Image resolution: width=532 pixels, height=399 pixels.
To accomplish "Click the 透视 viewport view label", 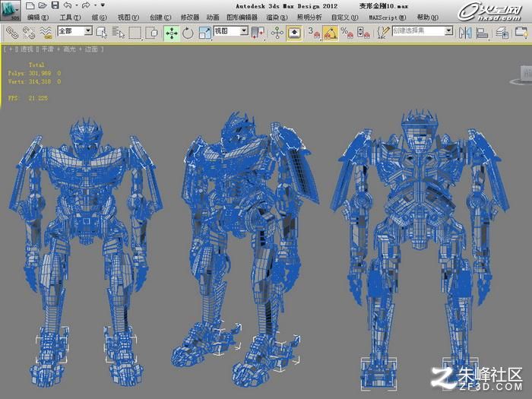I will (27, 49).
